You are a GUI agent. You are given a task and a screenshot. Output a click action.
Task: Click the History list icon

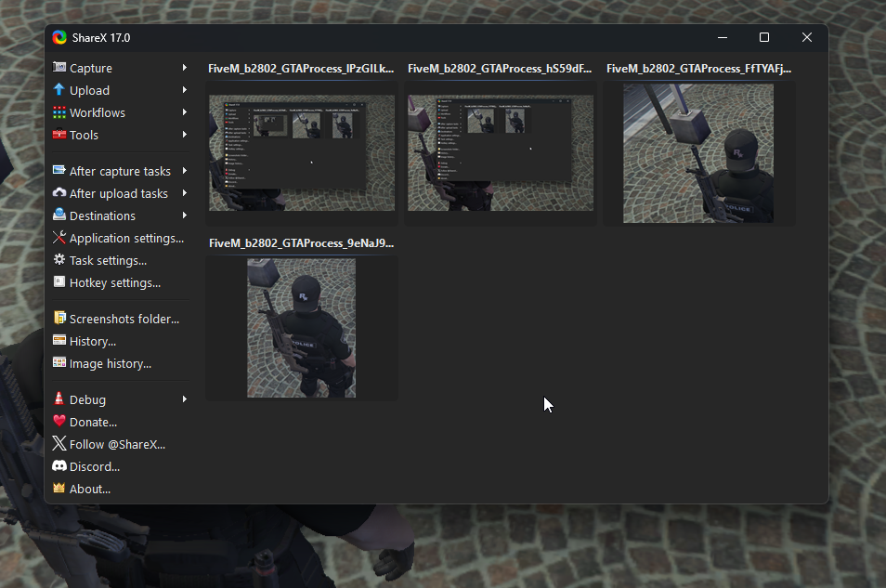pyautogui.click(x=59, y=340)
